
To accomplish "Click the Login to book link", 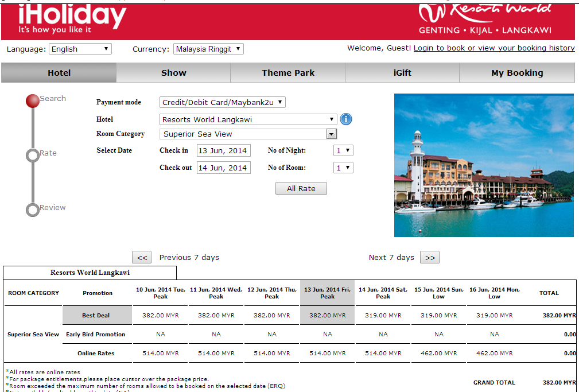I will coord(494,48).
